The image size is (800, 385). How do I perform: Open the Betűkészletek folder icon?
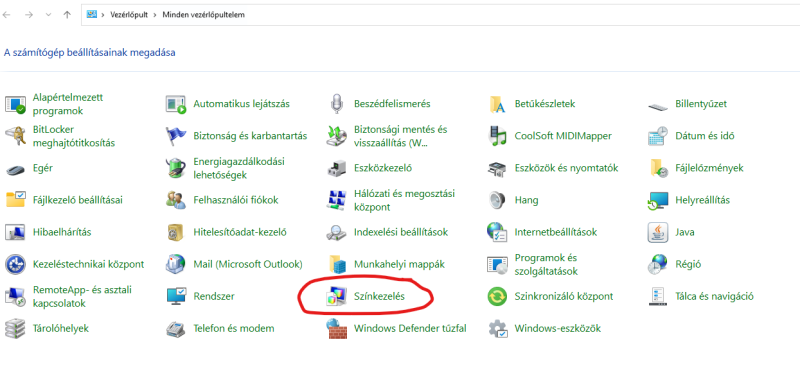pos(497,104)
